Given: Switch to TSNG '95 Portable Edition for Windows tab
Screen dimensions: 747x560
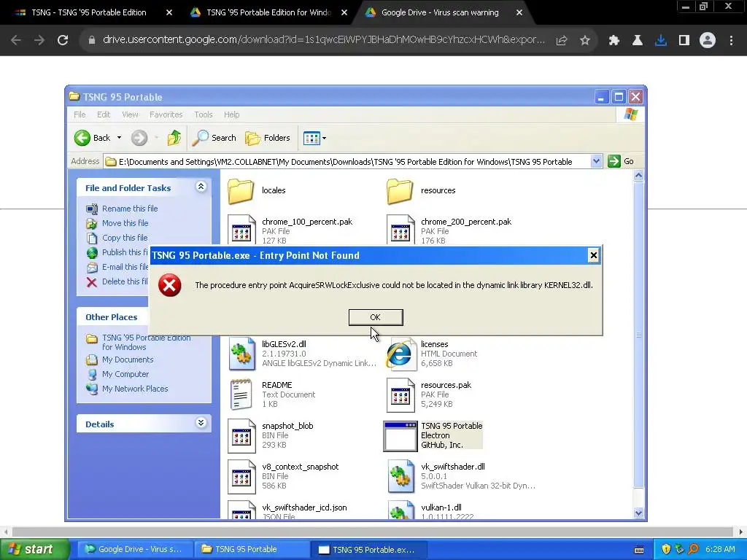Looking at the screenshot, I should pyautogui.click(x=268, y=12).
